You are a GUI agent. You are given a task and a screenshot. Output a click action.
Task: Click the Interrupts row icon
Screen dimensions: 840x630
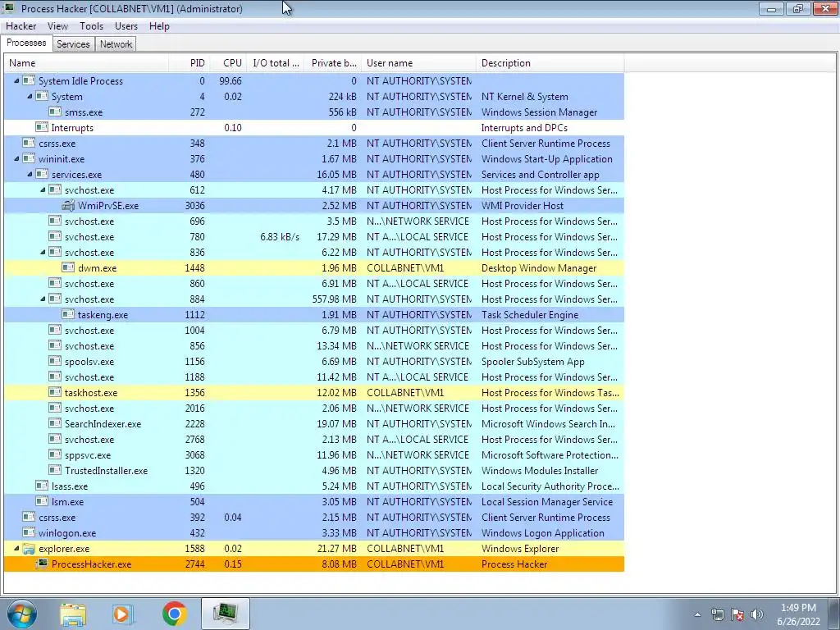coord(42,127)
